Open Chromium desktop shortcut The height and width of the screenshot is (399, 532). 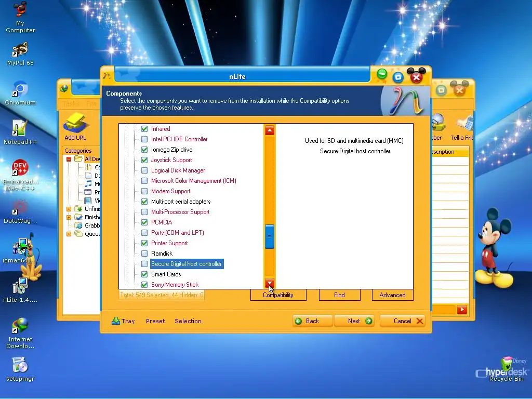point(20,94)
